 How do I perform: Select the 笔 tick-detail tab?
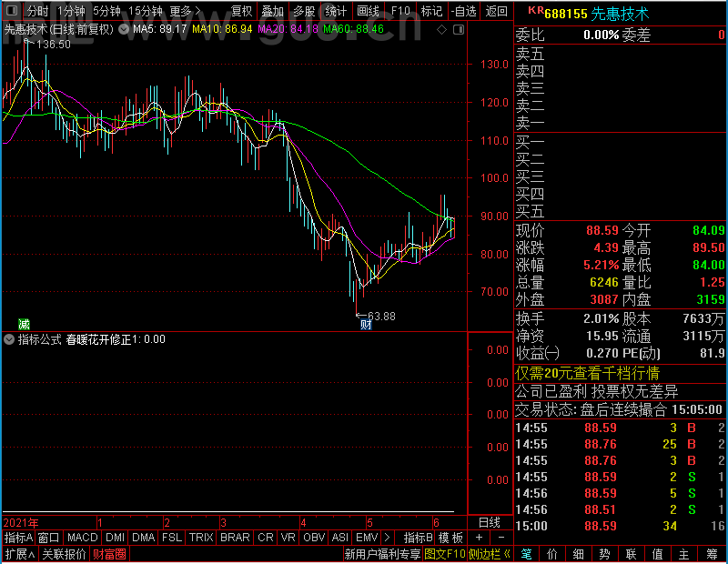(526, 554)
